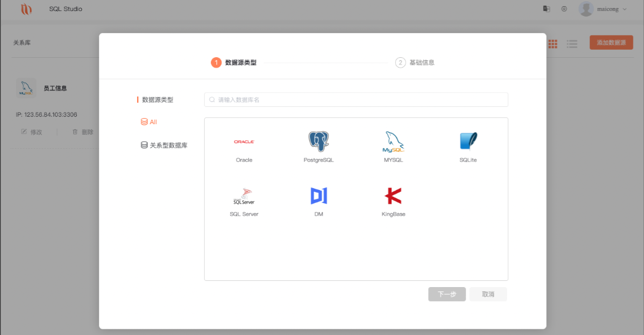Click the KingBase label text
Viewport: 644px width, 335px height.
click(x=393, y=214)
